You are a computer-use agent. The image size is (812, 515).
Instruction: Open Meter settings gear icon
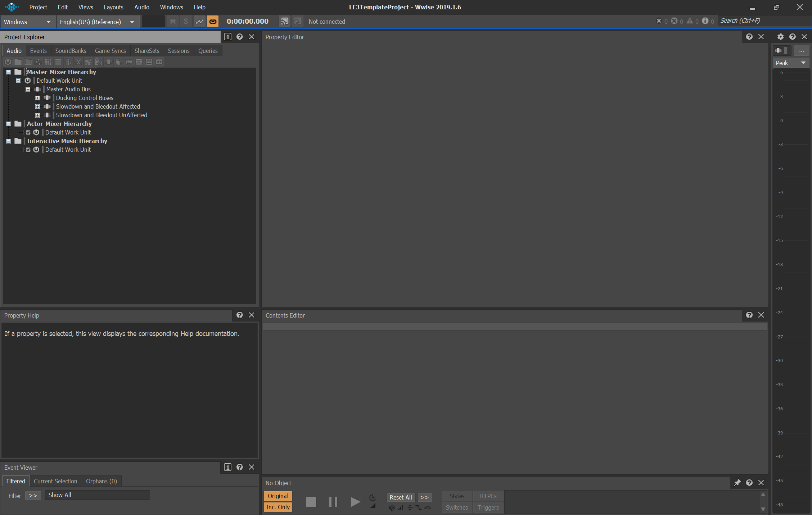(x=780, y=37)
